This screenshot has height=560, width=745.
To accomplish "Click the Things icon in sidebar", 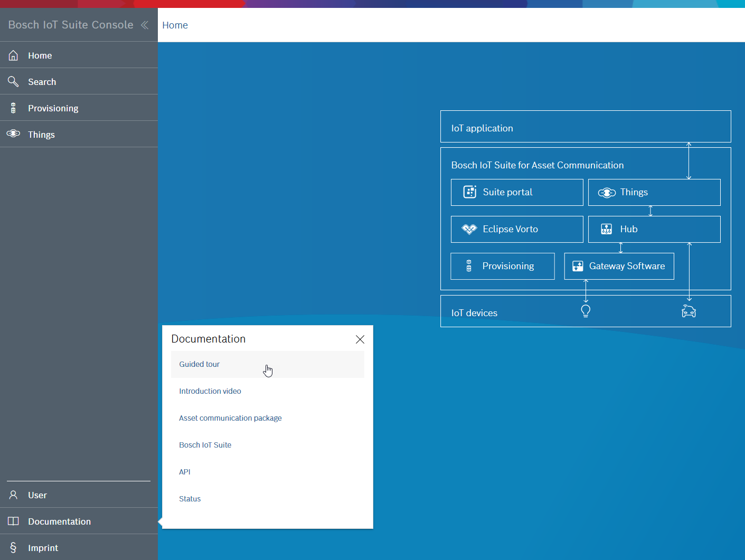I will [x=13, y=134].
